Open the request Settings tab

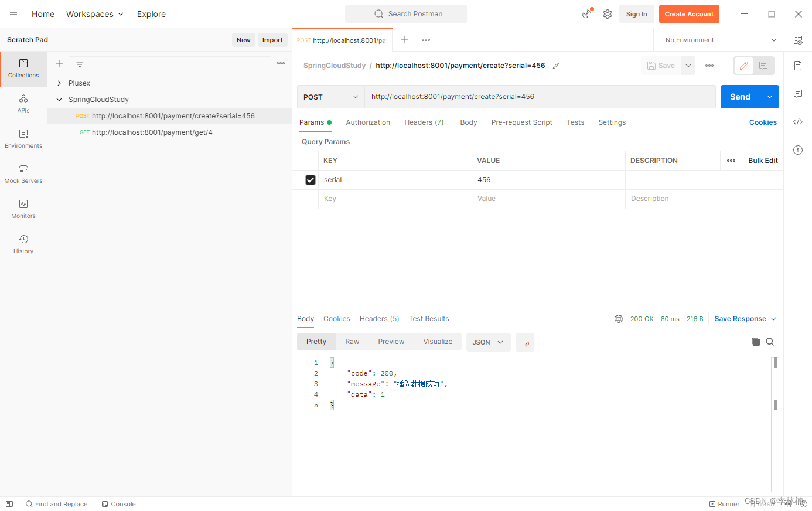coord(612,122)
